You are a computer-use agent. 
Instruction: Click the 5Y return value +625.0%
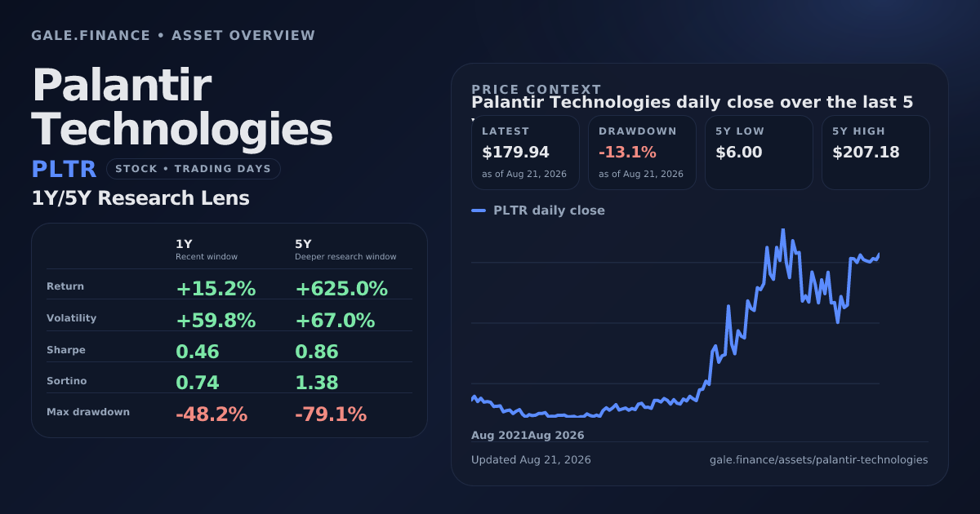pos(341,289)
